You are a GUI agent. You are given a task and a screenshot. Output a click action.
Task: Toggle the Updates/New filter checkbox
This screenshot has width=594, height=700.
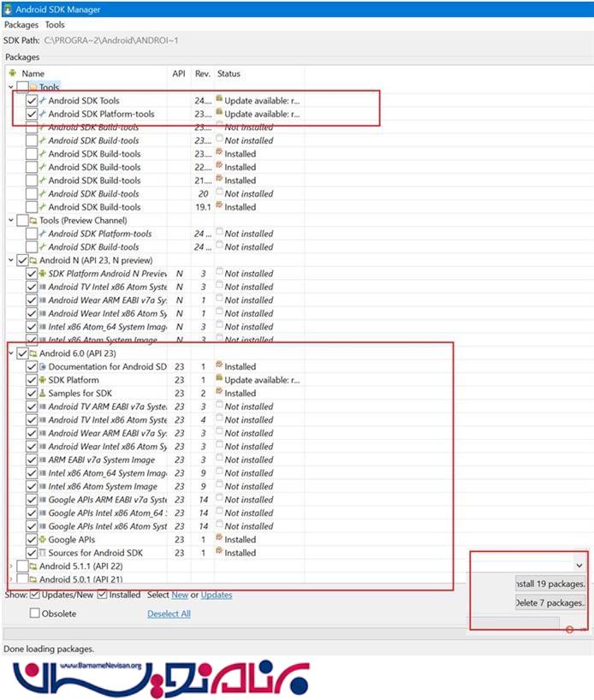(x=35, y=595)
